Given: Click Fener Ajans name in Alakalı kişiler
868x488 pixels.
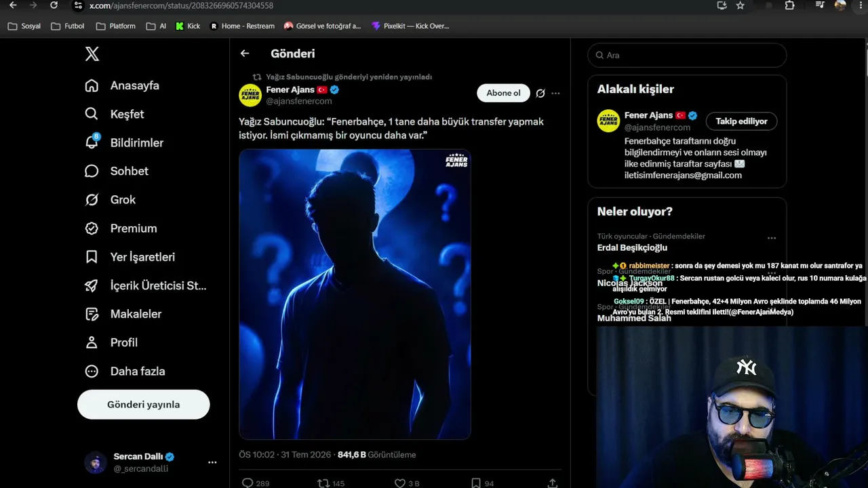Looking at the screenshot, I should [x=648, y=115].
